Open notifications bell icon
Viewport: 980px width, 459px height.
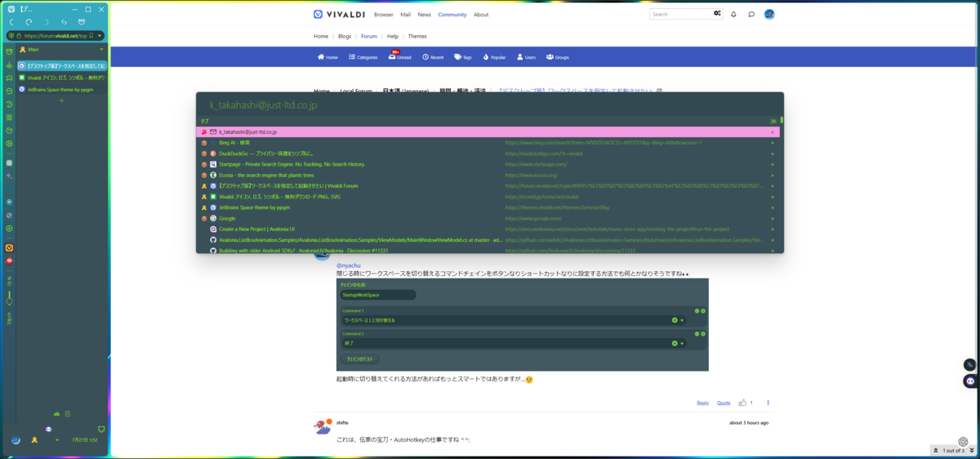pyautogui.click(x=733, y=14)
